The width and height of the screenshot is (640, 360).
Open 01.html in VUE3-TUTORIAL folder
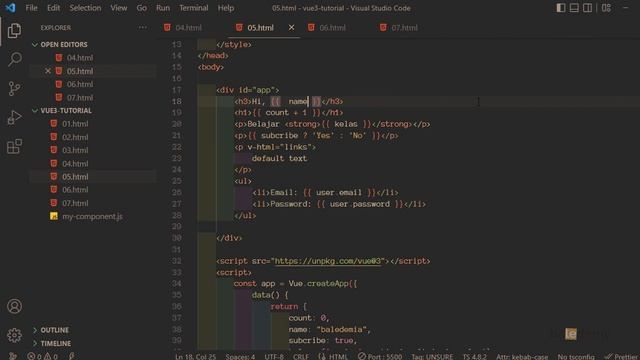coord(75,124)
